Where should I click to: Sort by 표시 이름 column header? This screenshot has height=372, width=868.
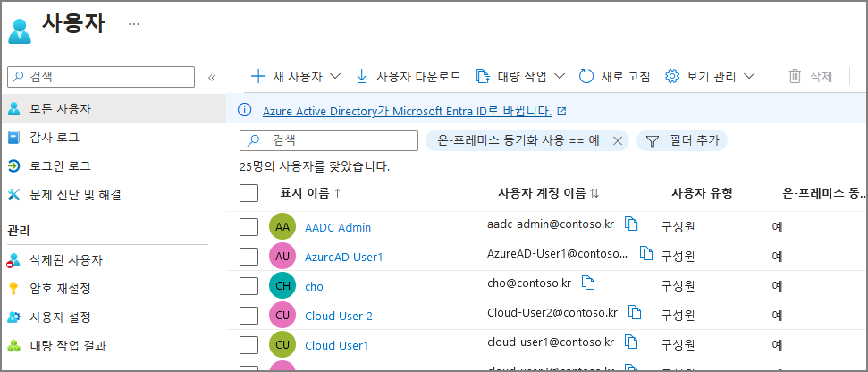[310, 193]
